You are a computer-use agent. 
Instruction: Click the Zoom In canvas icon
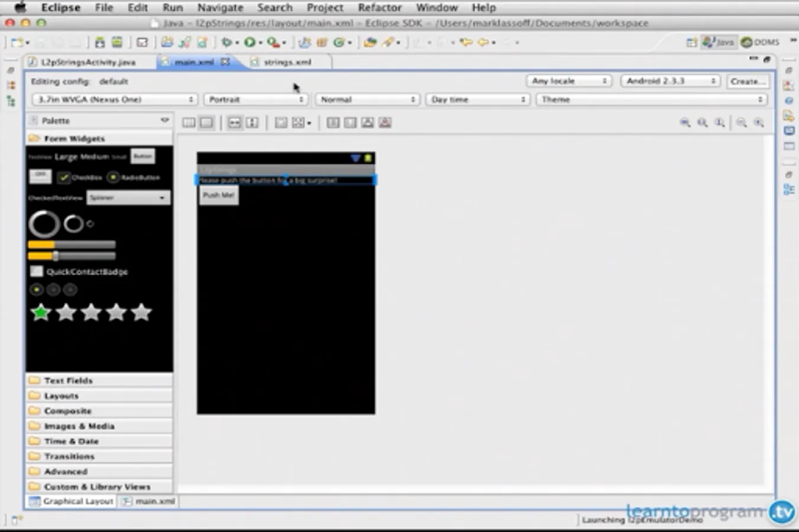click(x=759, y=123)
